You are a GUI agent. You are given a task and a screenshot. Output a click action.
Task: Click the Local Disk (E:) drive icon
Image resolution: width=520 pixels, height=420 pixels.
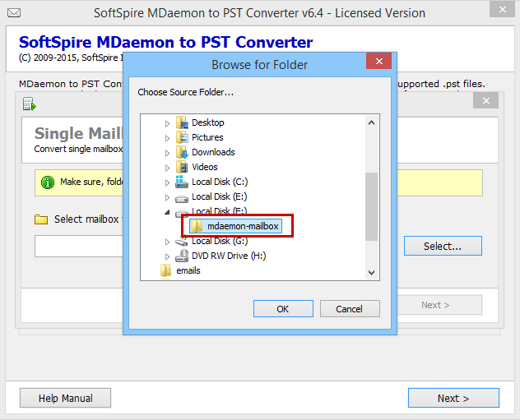click(182, 198)
